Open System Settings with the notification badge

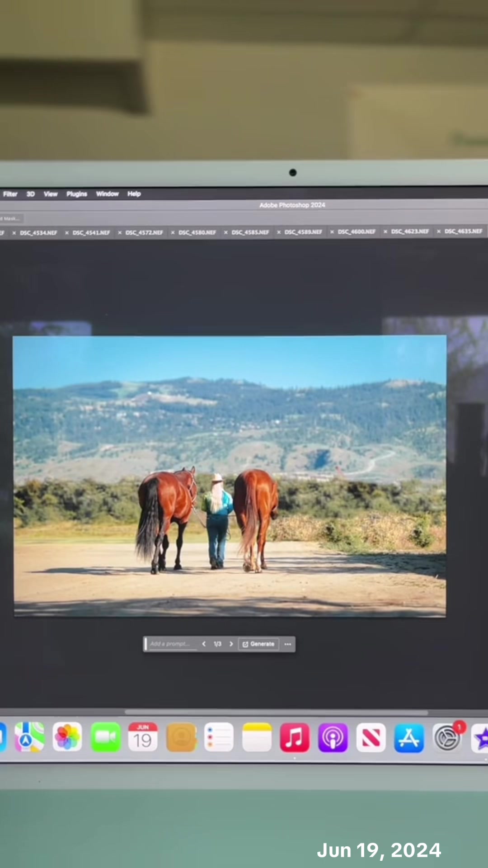447,737
